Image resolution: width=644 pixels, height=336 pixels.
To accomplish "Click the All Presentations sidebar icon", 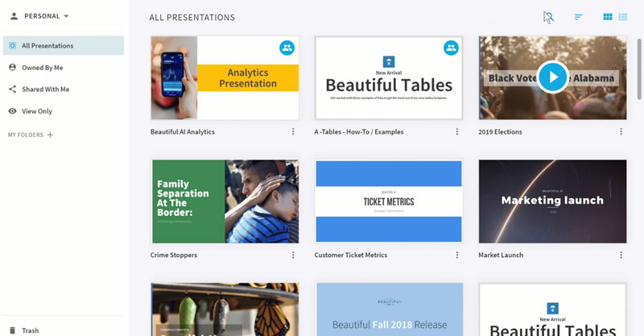I will pos(12,46).
